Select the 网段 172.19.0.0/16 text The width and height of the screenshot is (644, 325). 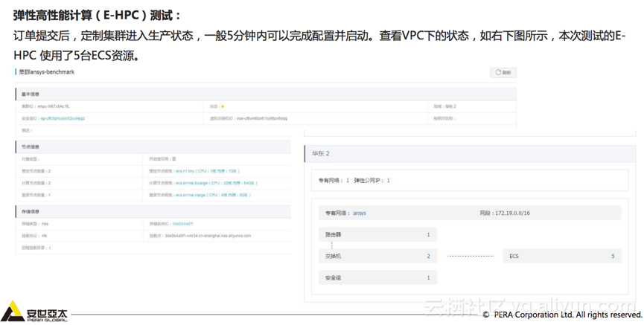coord(505,213)
